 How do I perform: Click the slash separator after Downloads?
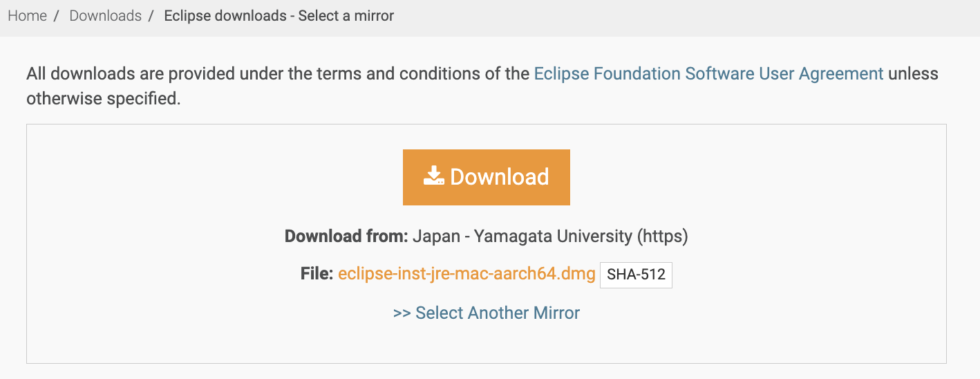pyautogui.click(x=151, y=15)
